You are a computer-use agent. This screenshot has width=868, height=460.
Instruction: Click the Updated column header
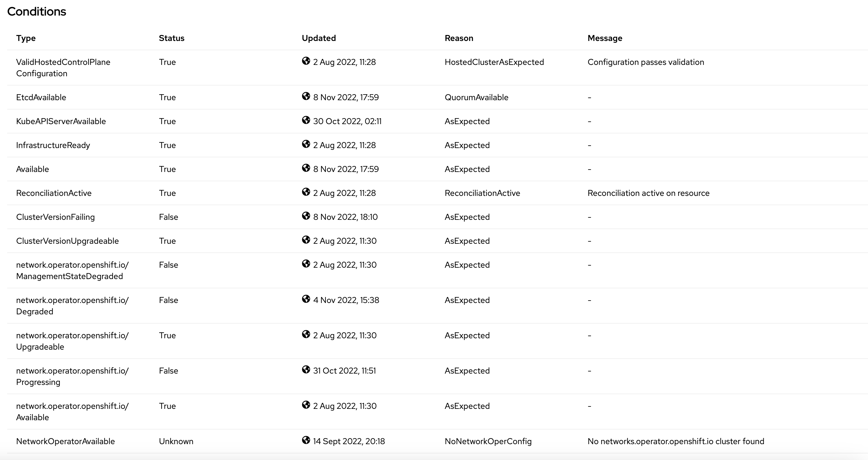tap(318, 38)
